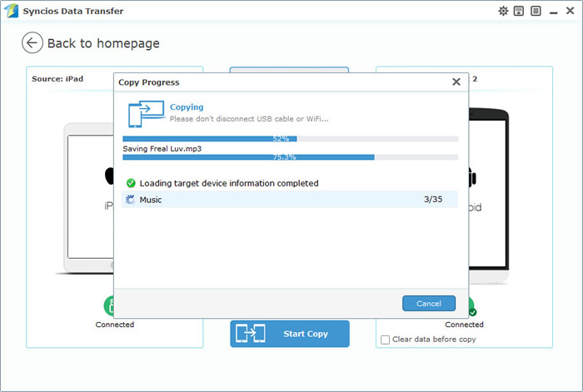Click the Back to homepage arrow icon
Screen dimensions: 583x392
click(x=32, y=43)
